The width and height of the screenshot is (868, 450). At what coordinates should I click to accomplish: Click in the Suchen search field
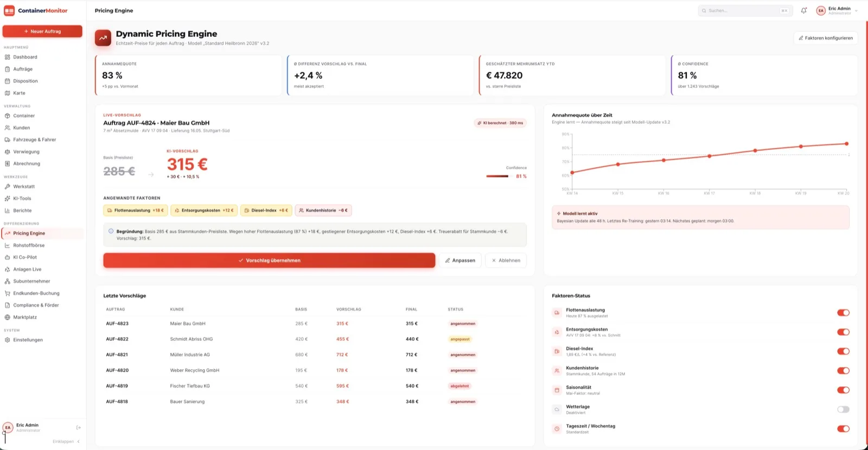(745, 10)
